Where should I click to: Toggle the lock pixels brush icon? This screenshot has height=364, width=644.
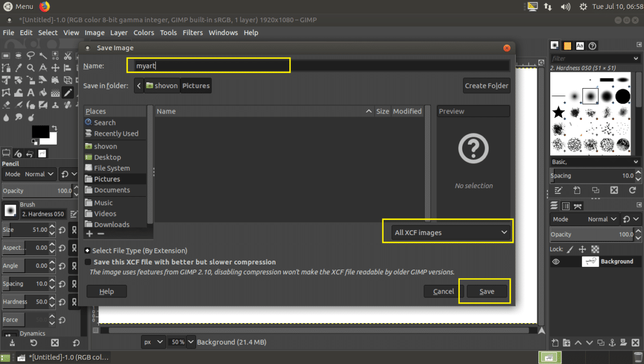(x=570, y=249)
